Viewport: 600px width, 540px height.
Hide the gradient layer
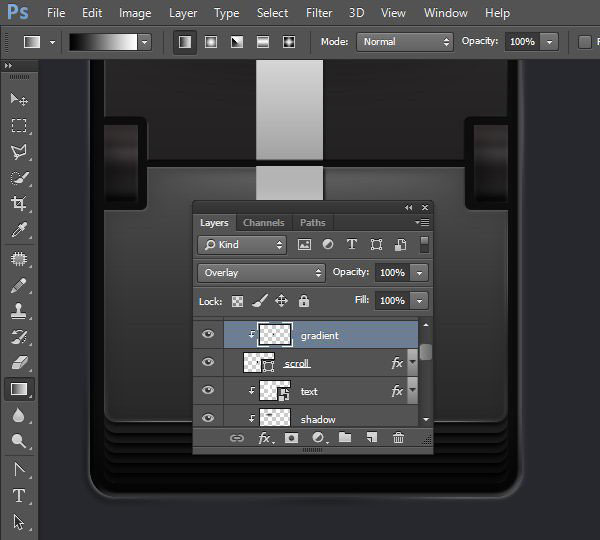point(208,335)
